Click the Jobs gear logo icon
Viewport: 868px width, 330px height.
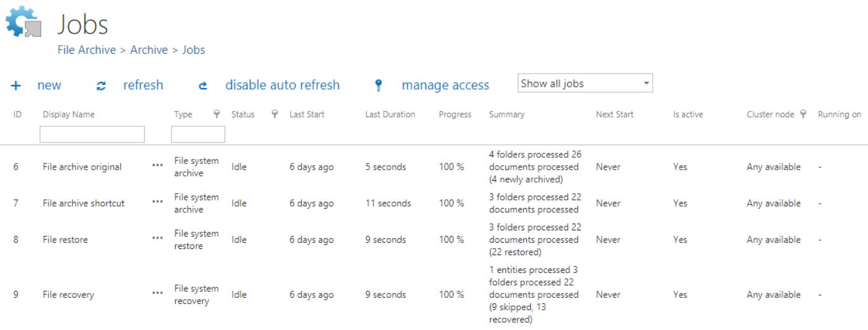coord(24,22)
